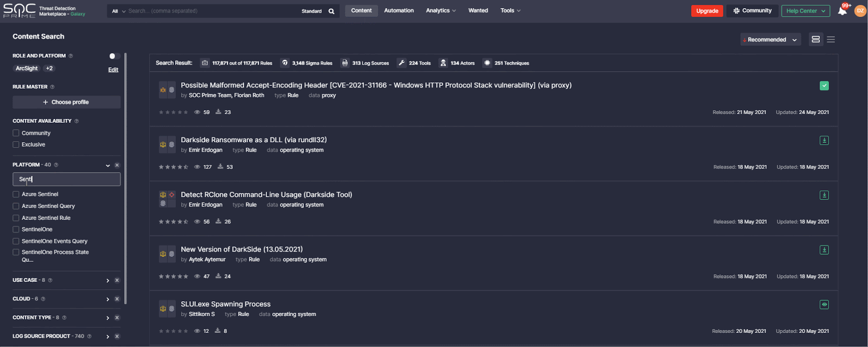This screenshot has width=868, height=347.
Task: Click the info icon beside Platform - 40
Action: [x=56, y=165]
